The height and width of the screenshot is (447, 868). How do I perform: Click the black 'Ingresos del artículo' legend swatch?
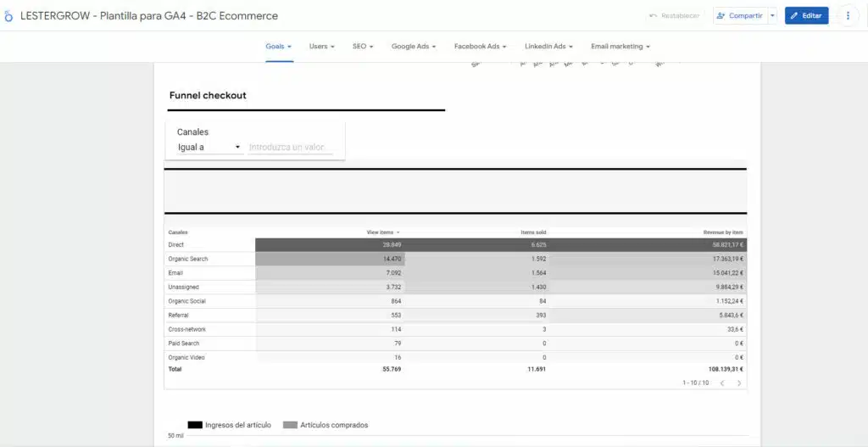[x=195, y=426]
